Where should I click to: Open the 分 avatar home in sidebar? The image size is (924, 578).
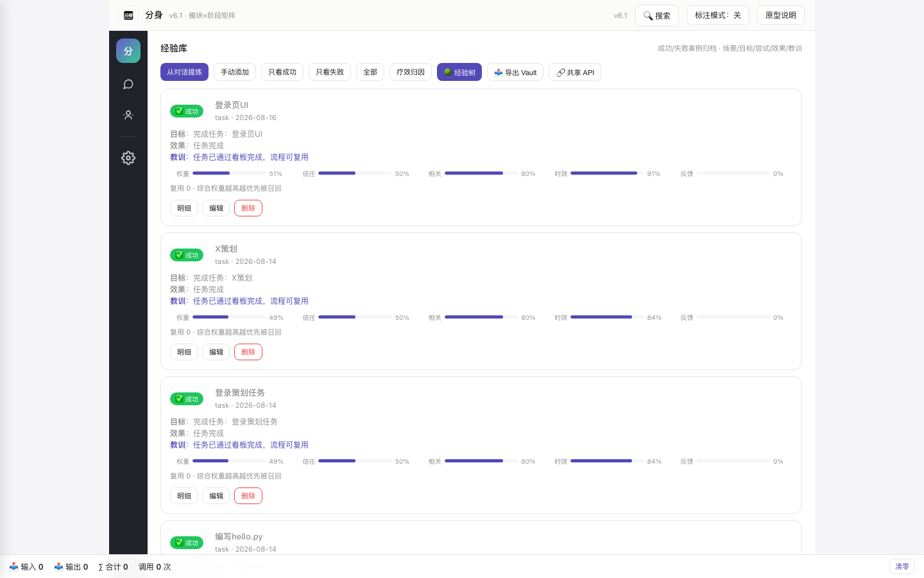coord(128,51)
